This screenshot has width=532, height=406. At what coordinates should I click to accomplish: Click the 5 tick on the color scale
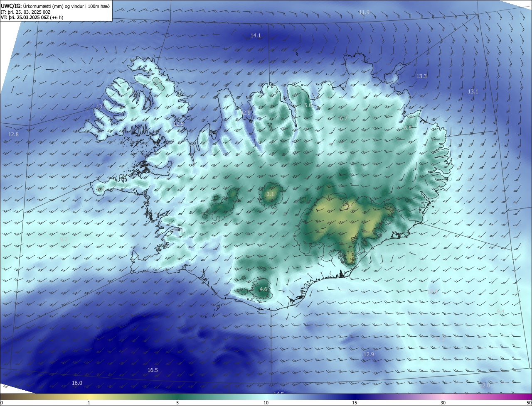click(177, 403)
